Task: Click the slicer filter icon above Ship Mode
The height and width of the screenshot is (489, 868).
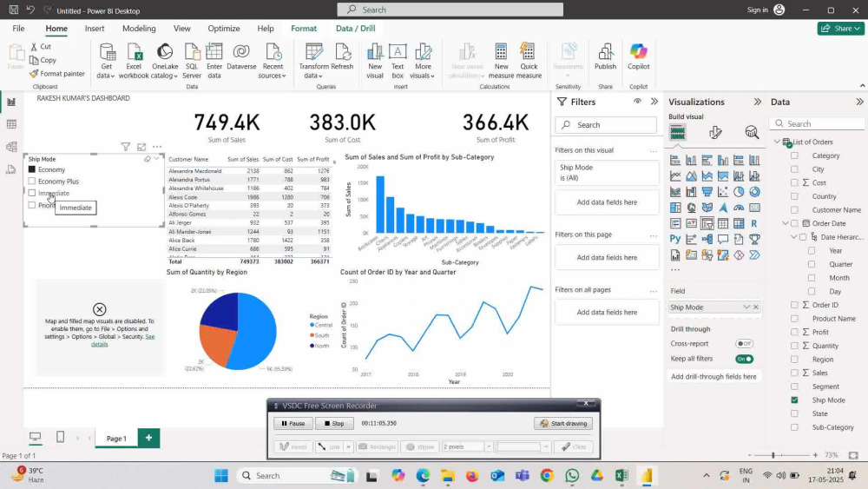Action: pyautogui.click(x=126, y=147)
